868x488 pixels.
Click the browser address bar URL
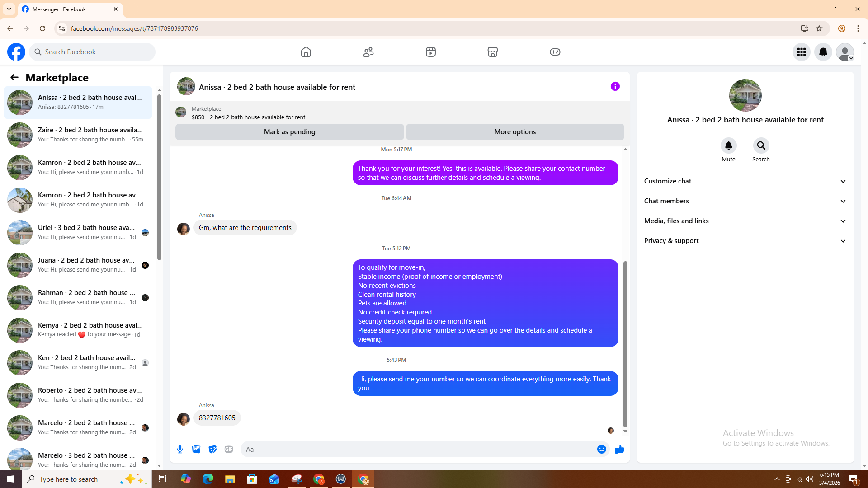pos(134,28)
